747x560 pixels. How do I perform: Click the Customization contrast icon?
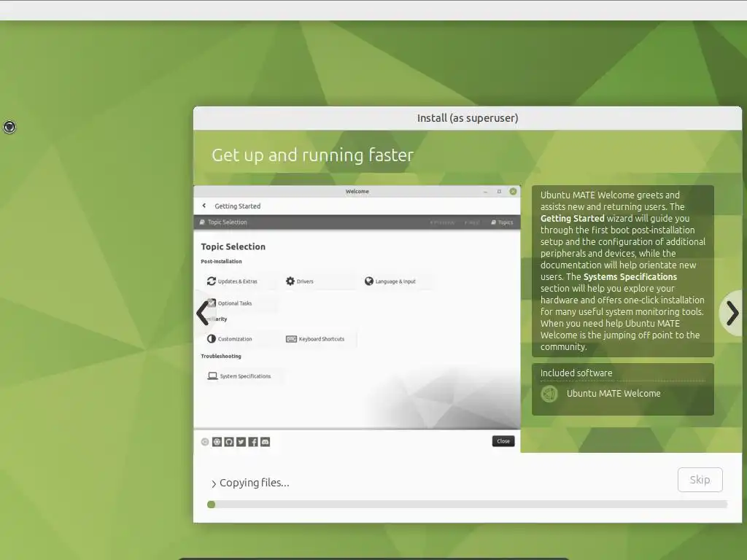point(212,338)
